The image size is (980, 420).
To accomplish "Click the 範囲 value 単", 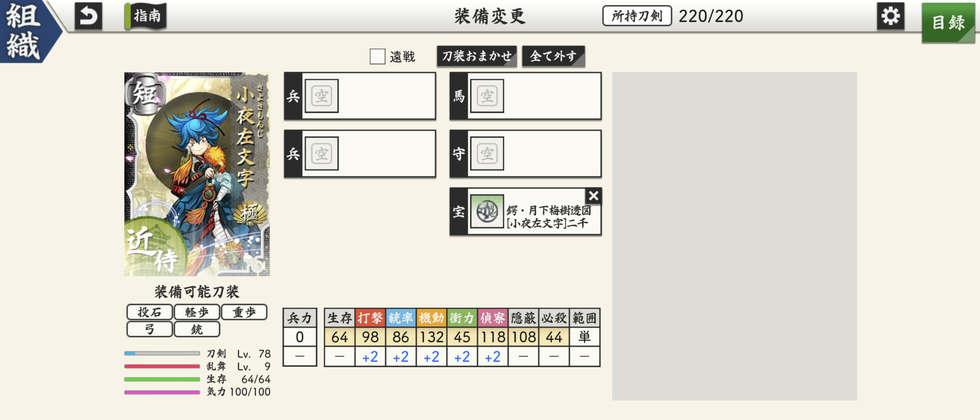I will [585, 337].
